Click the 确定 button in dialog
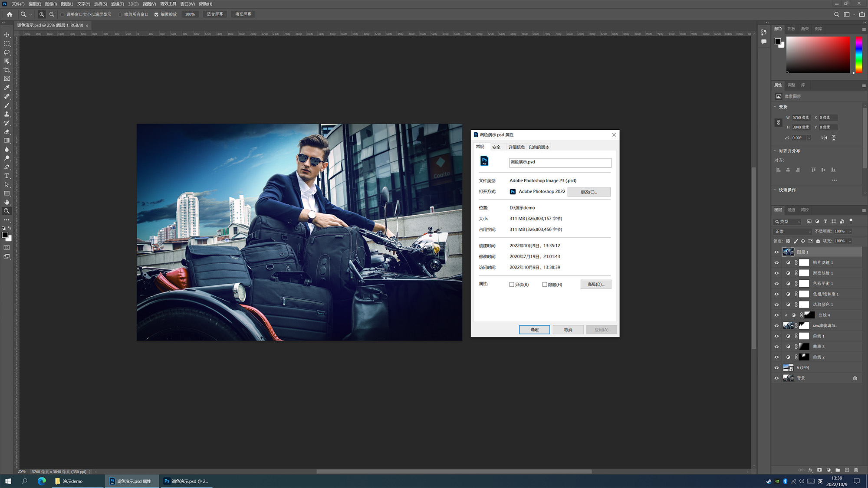The width and height of the screenshot is (868, 488). (534, 330)
